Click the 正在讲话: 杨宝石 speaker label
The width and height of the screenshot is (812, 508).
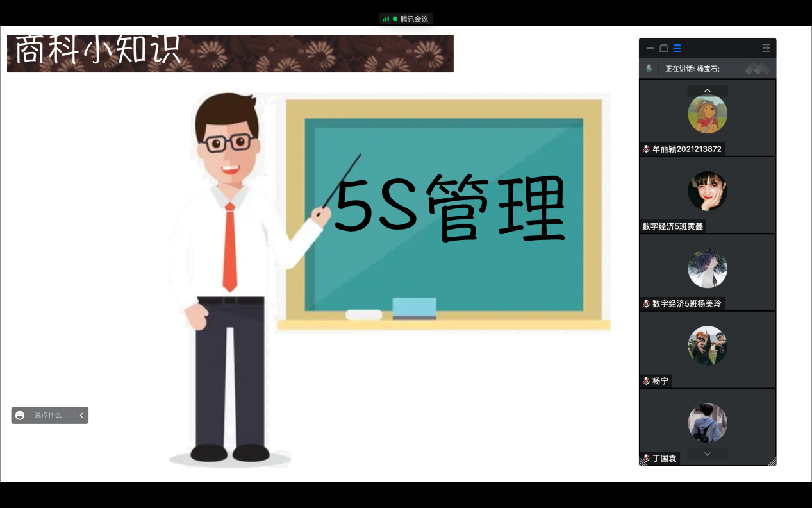[692, 69]
